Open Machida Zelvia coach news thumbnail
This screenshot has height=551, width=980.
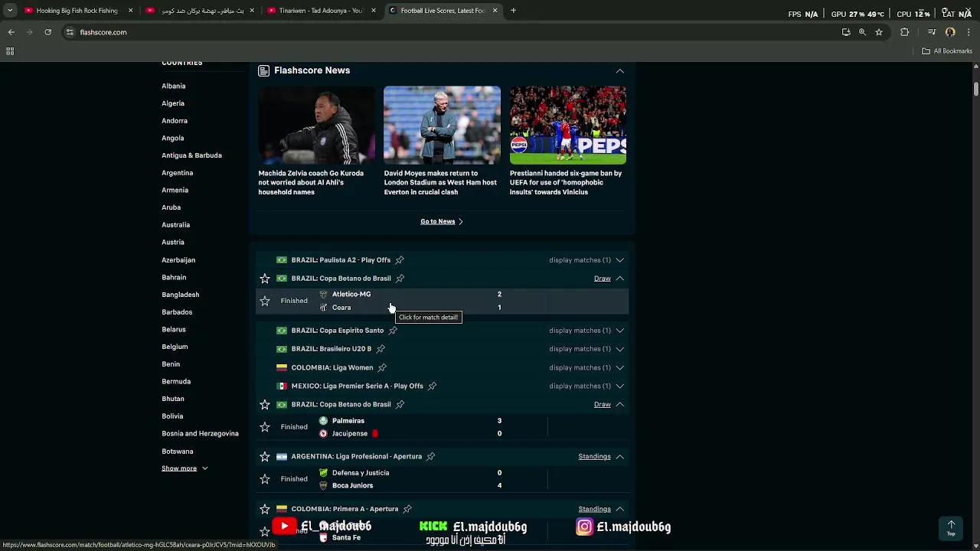(x=316, y=125)
